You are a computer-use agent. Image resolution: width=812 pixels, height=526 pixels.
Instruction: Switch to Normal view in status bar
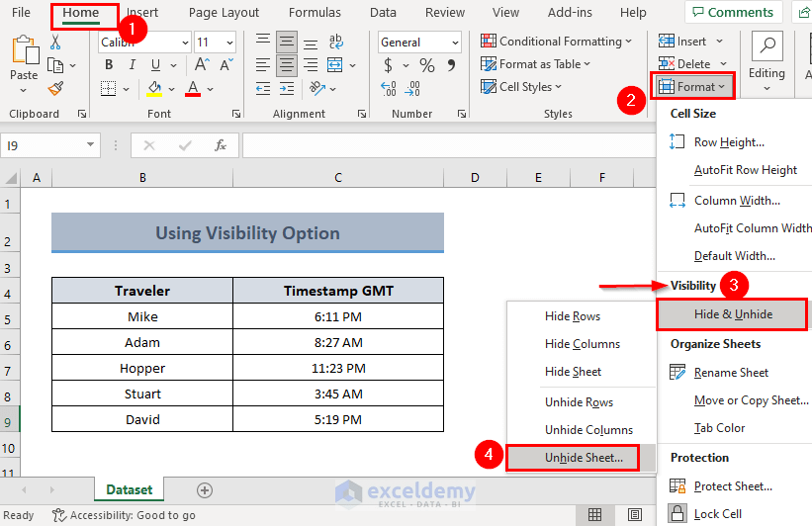[594, 514]
